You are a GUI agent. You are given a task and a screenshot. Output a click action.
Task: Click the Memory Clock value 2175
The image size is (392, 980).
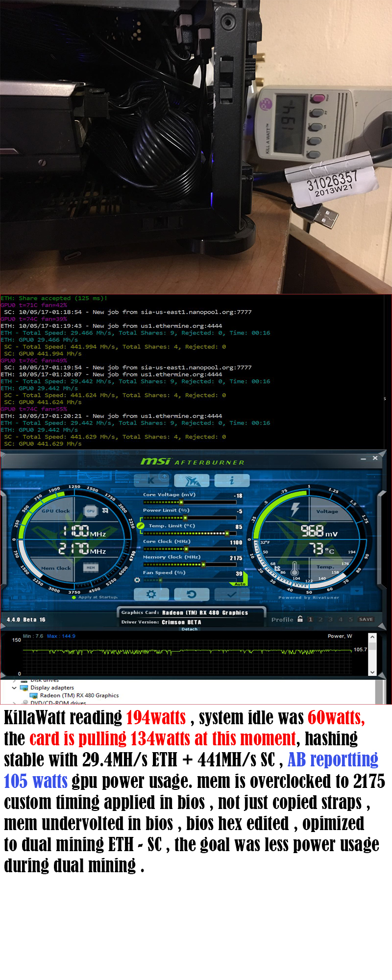[x=236, y=558]
